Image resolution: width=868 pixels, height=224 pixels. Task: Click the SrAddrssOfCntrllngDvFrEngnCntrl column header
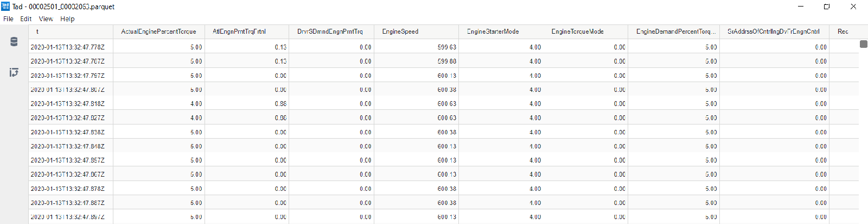[x=774, y=32]
